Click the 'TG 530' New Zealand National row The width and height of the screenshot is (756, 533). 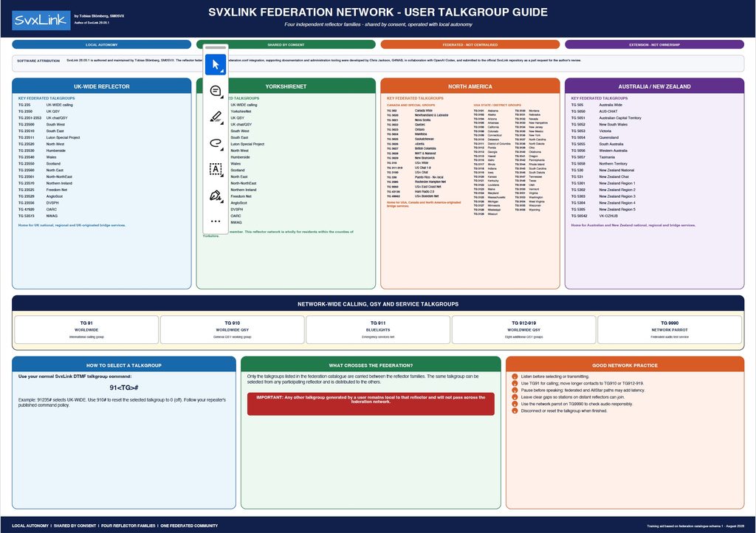[602, 170]
